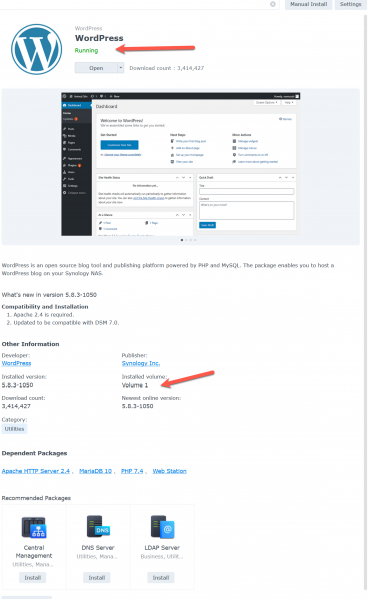This screenshot has height=600, width=369.
Task: Open the MariaDB 10 dependency link
Action: pos(95,471)
